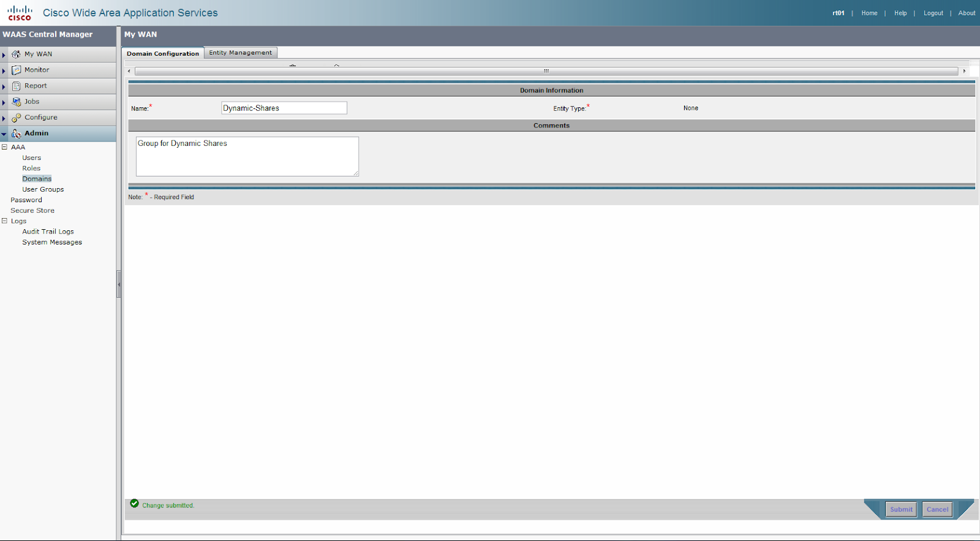Open My WAN in the sidebar
980x541 pixels.
pos(38,55)
